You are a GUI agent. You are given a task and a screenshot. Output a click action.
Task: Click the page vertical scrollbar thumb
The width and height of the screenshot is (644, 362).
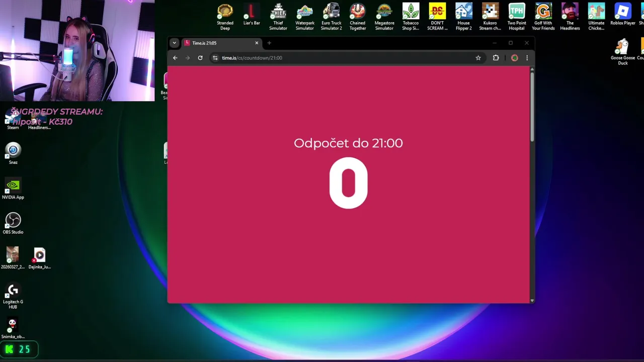[x=532, y=107]
